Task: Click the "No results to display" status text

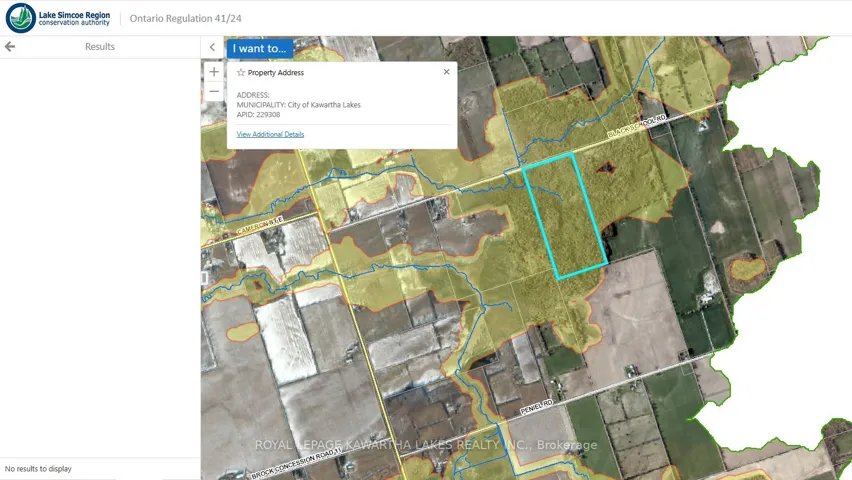Action: tap(38, 469)
